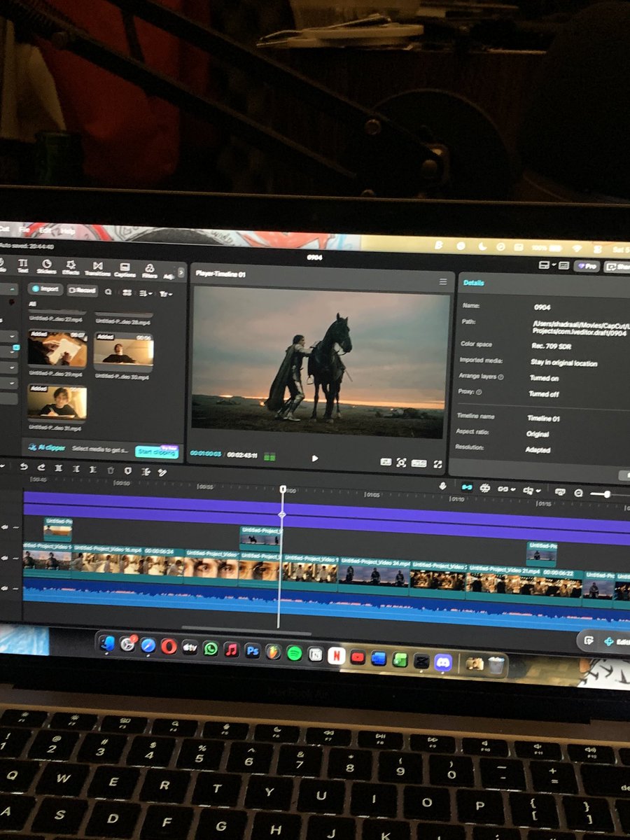Open the media sort dropdown
The height and width of the screenshot is (840, 630).
(144, 293)
